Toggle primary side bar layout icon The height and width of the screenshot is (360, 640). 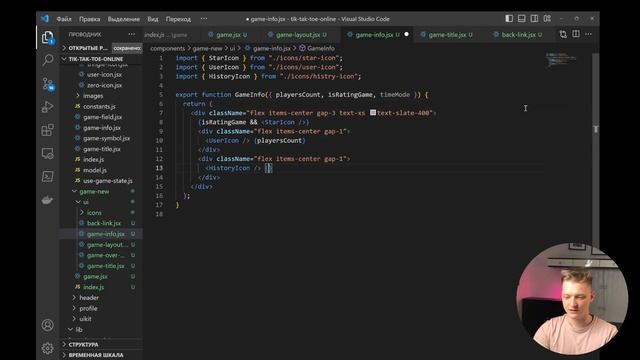[x=509, y=18]
